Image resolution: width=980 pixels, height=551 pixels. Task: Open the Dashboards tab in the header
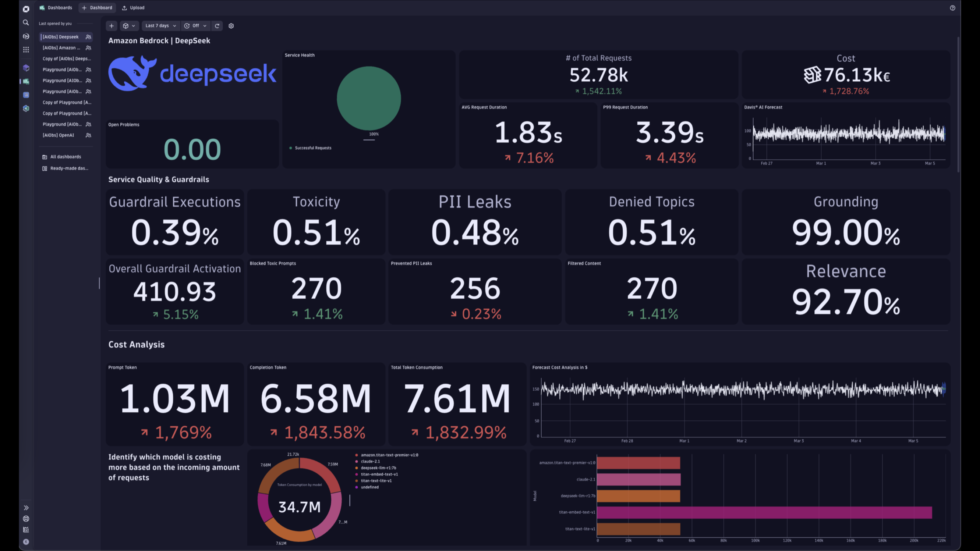click(56, 8)
